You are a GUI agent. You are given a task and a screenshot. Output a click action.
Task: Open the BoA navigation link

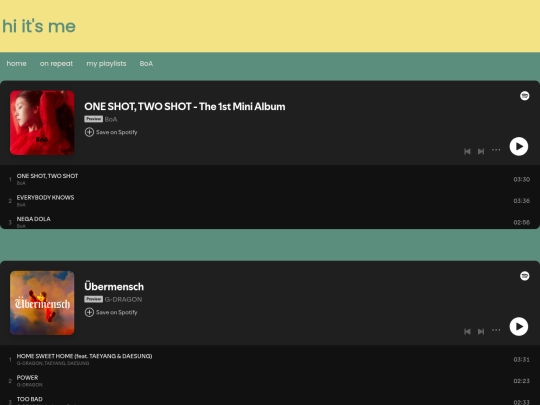[x=146, y=64]
